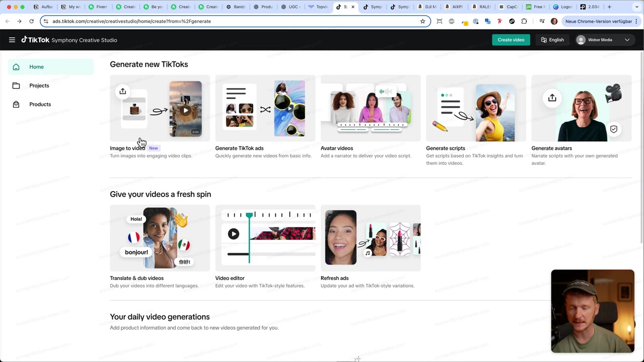The width and height of the screenshot is (644, 362).
Task: Reload the page
Action: [x=31, y=21]
